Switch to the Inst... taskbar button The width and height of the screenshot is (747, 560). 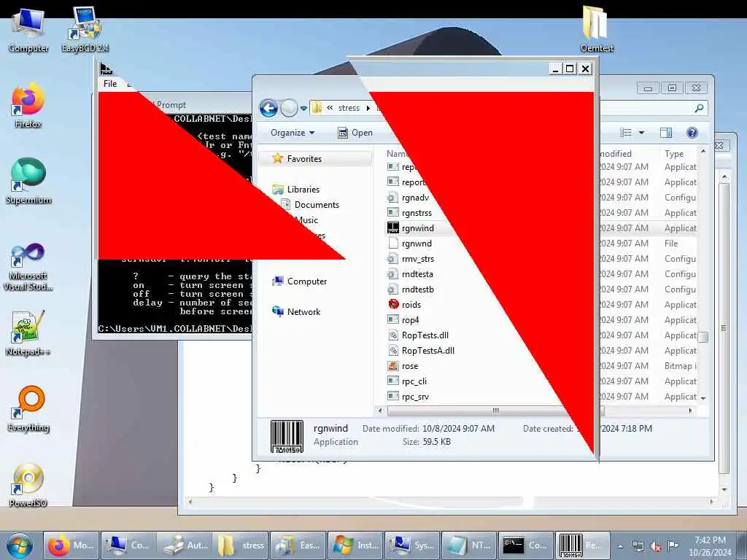355,545
